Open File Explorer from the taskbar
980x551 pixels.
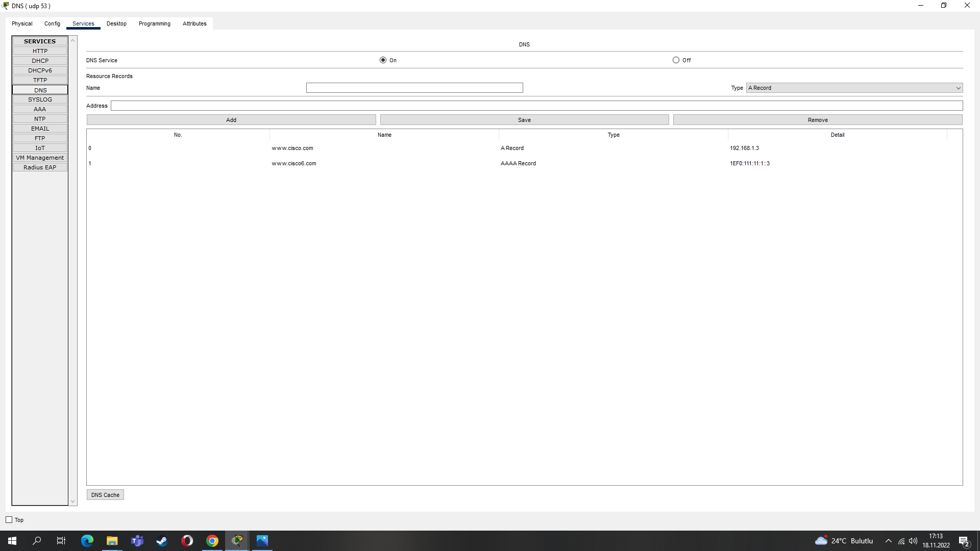pos(112,541)
